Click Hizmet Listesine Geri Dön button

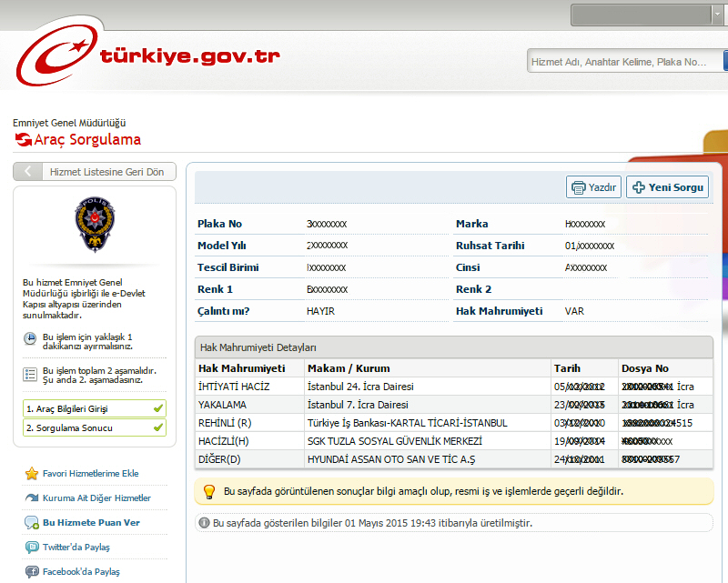pyautogui.click(x=95, y=171)
